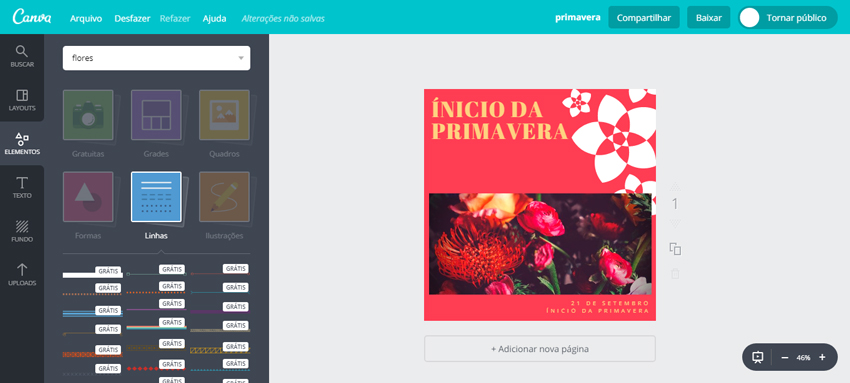Add the thick white line element
This screenshot has width=850, height=383.
click(93, 275)
